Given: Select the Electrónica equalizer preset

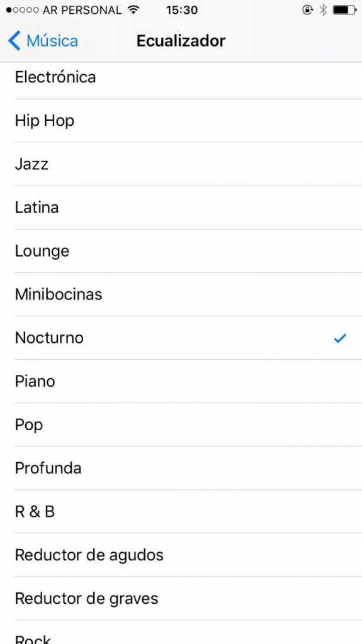Looking at the screenshot, I should click(x=181, y=77).
